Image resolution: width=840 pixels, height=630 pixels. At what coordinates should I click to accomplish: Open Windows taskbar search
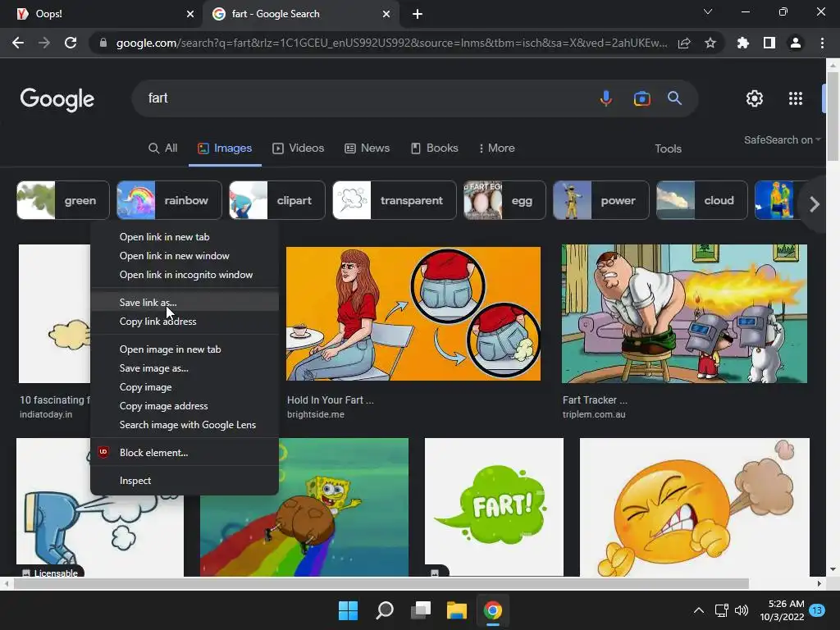385,610
